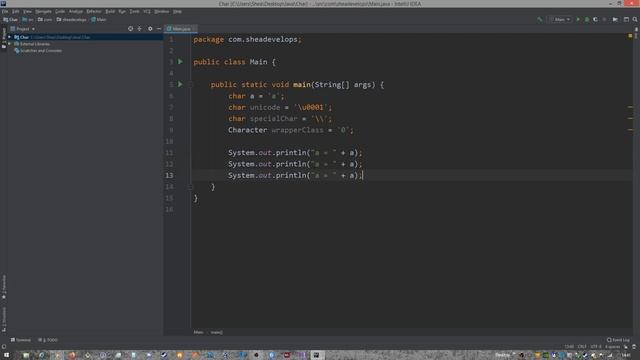Open the Build menu
The height and width of the screenshot is (360, 640).
point(110,11)
